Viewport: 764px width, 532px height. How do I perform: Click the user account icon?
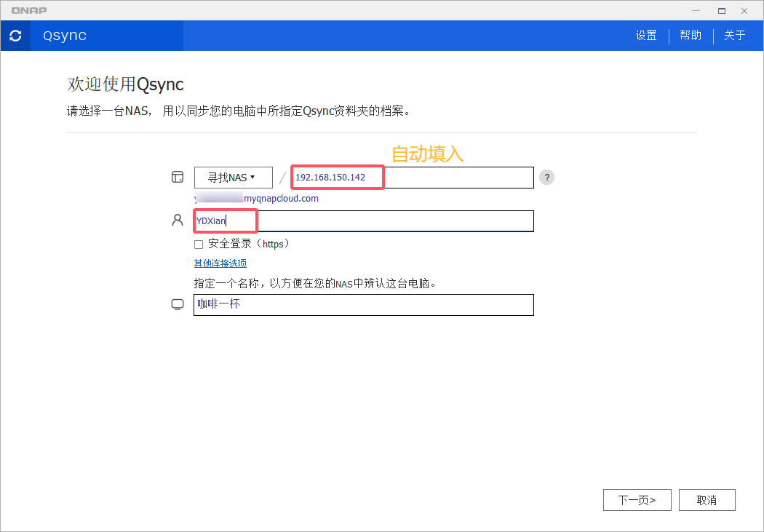coord(178,221)
